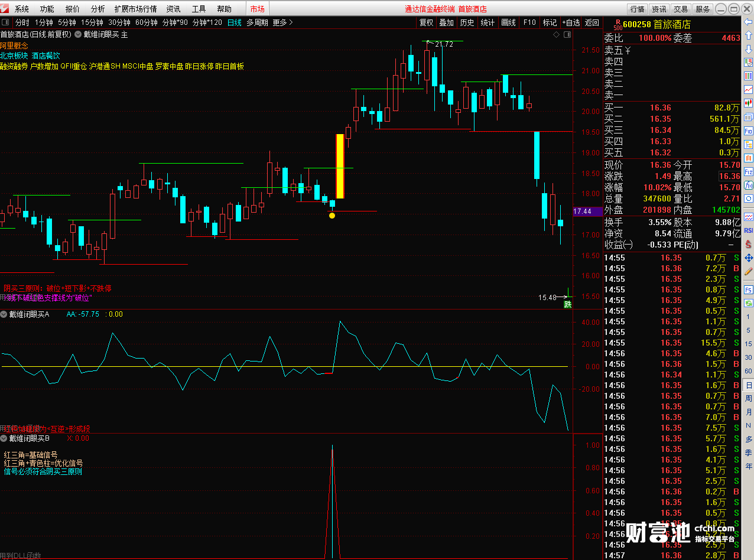Open the red line trend chart icon
The width and height of the screenshot is (754, 560).
coord(748,89)
